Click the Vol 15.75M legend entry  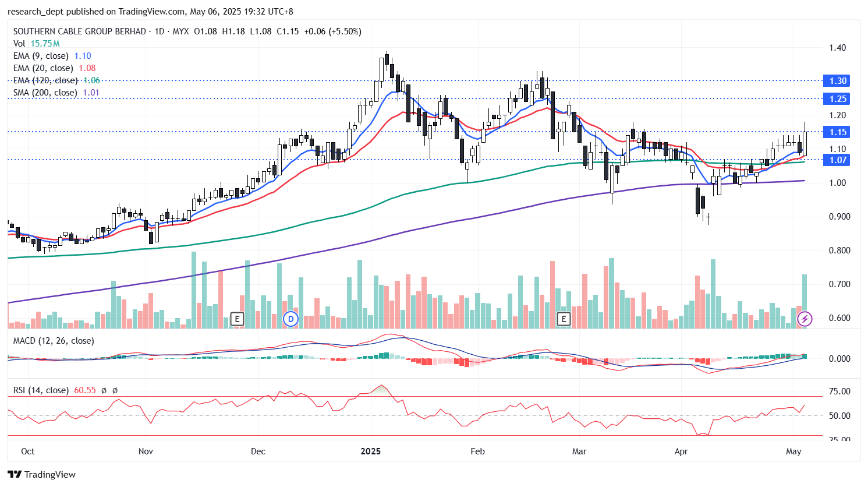pyautogui.click(x=37, y=44)
